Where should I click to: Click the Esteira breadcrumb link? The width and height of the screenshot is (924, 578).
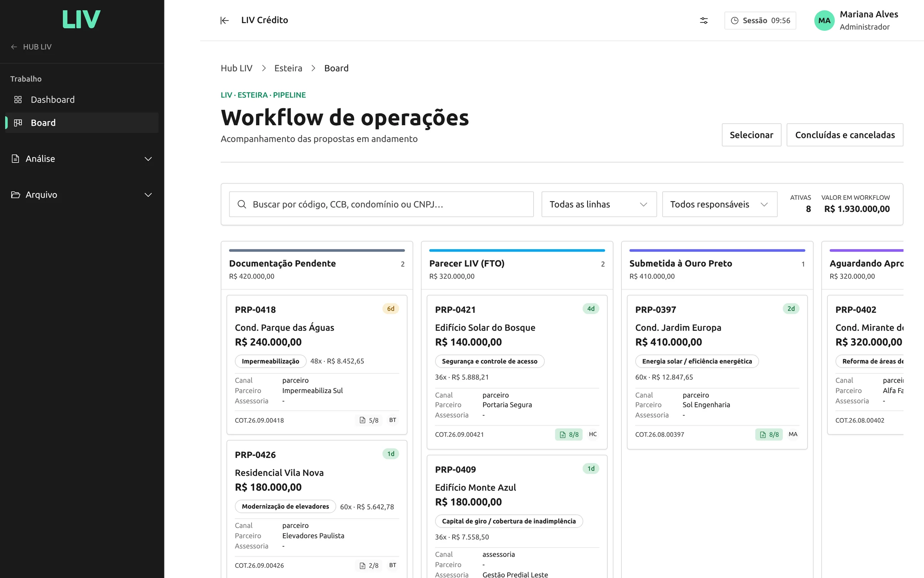pyautogui.click(x=288, y=68)
